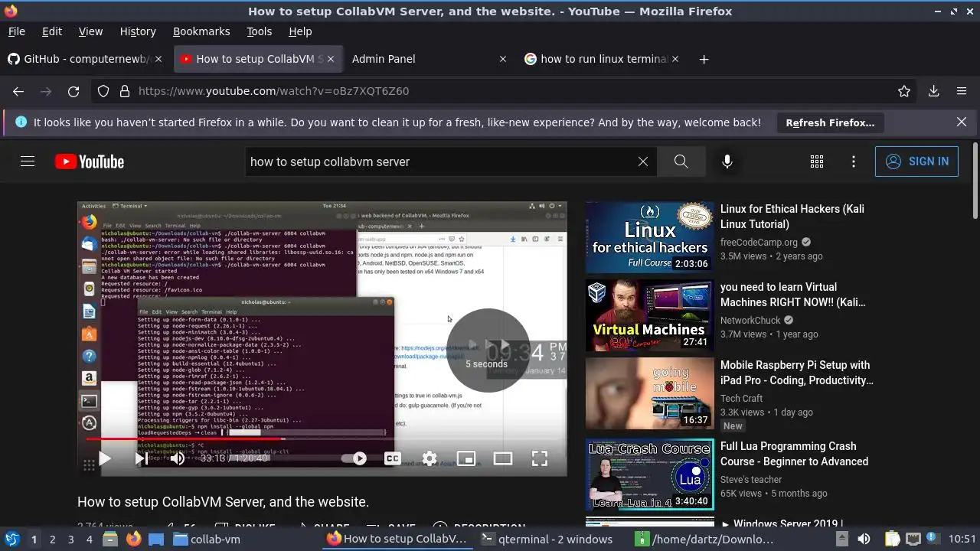Bookmark this page with star icon

point(904,91)
